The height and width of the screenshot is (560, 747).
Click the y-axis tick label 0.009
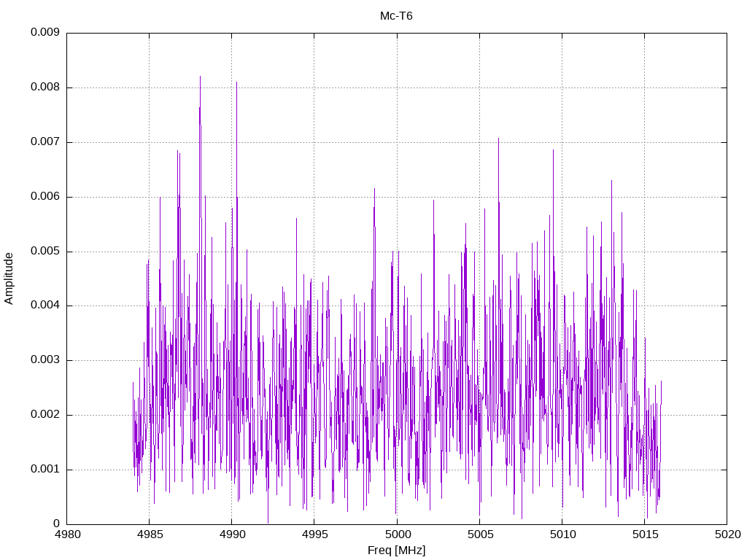[x=45, y=32]
